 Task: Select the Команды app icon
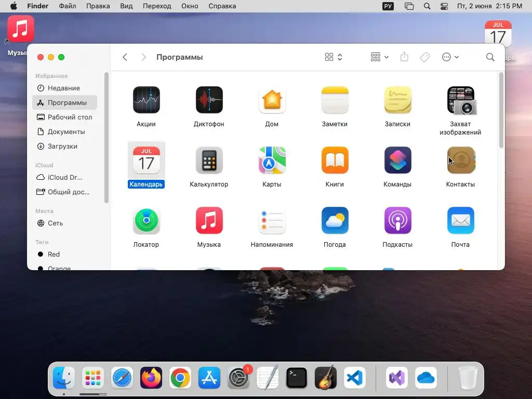click(x=397, y=160)
